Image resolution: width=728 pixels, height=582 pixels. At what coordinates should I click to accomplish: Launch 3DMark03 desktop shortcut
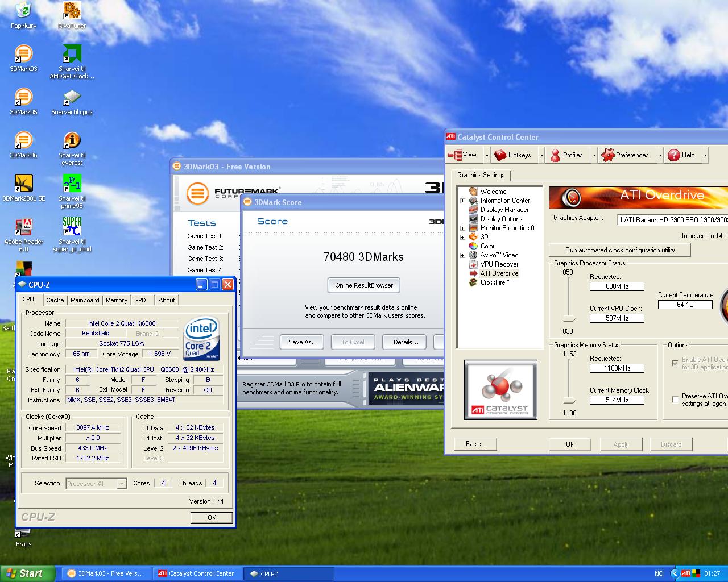tap(23, 58)
